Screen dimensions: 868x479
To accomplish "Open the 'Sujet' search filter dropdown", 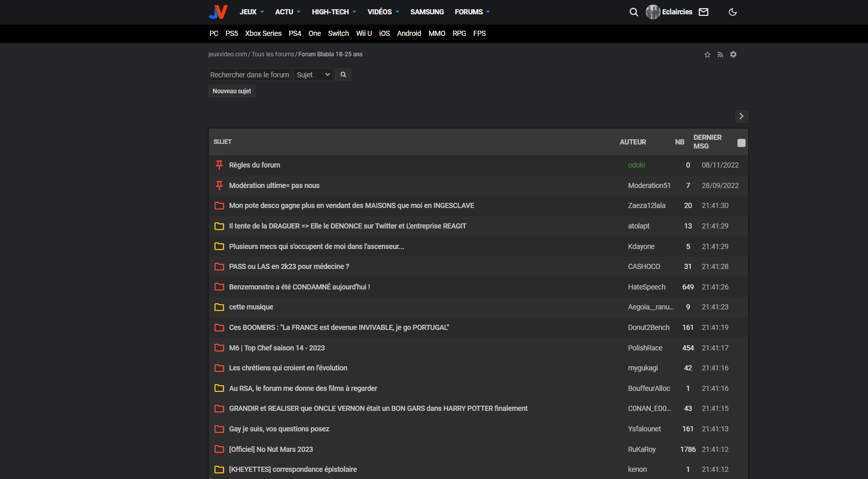I will 312,74.
